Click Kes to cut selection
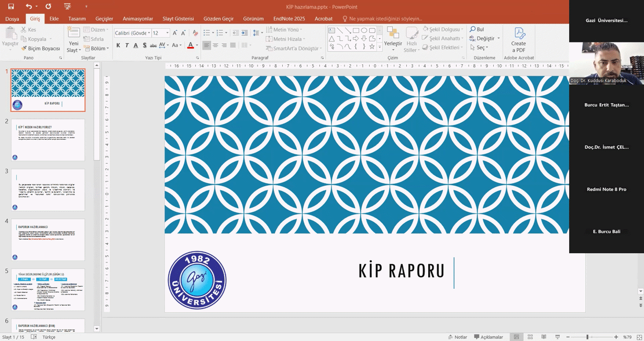The width and height of the screenshot is (644, 341). 29,30
